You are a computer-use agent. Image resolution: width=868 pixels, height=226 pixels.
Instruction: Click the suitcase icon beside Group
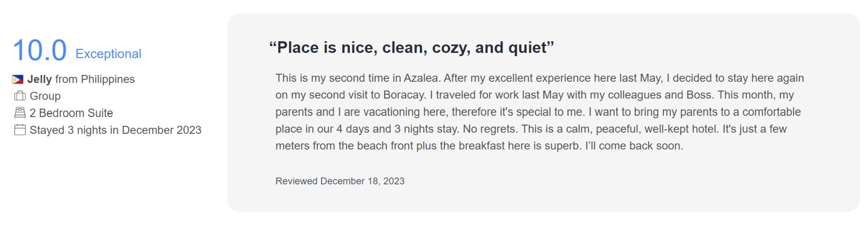20,96
